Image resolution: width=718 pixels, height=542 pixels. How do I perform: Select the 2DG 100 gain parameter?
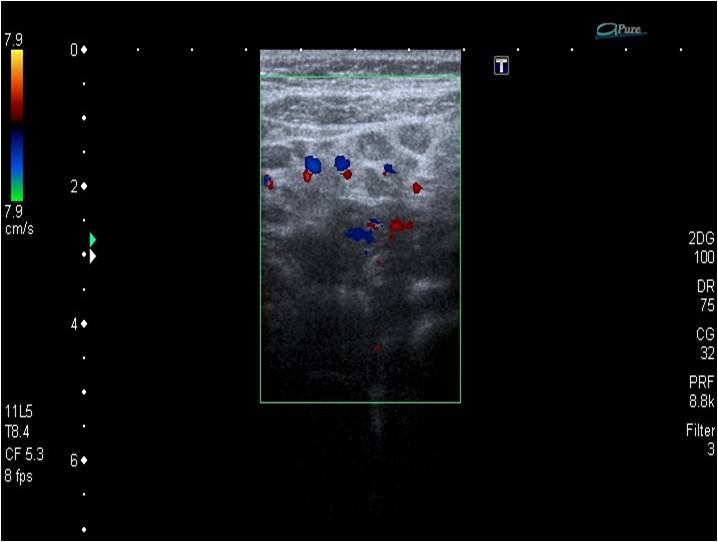pyautogui.click(x=701, y=248)
